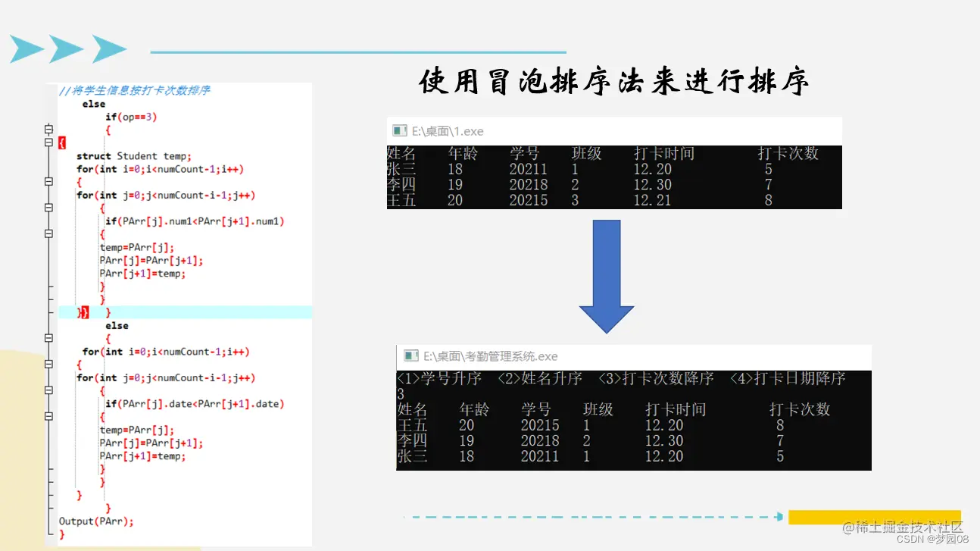The width and height of the screenshot is (980, 551).
Task: Click 王五 in the 1.exe window
Action: [x=401, y=201]
